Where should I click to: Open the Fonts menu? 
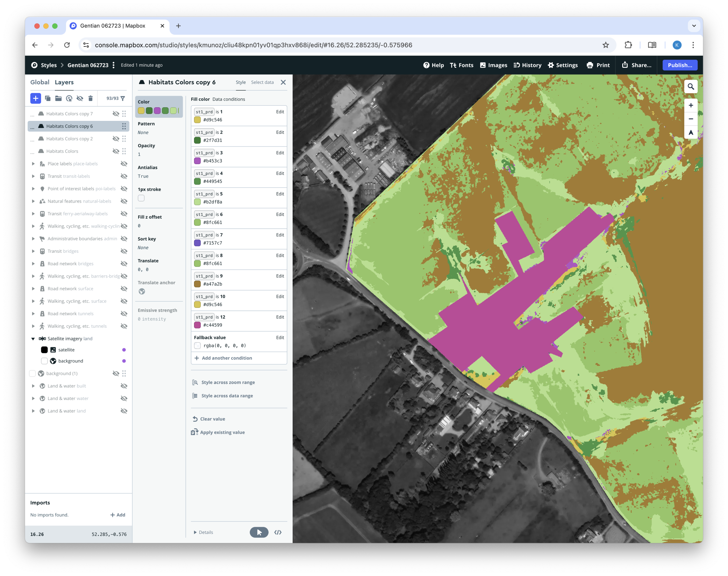[461, 65]
